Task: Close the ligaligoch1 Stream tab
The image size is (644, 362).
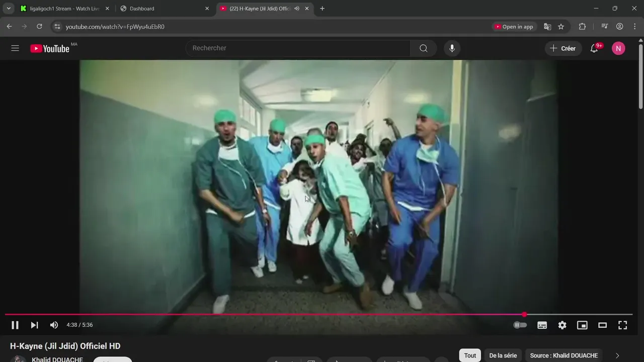Action: 107,9
